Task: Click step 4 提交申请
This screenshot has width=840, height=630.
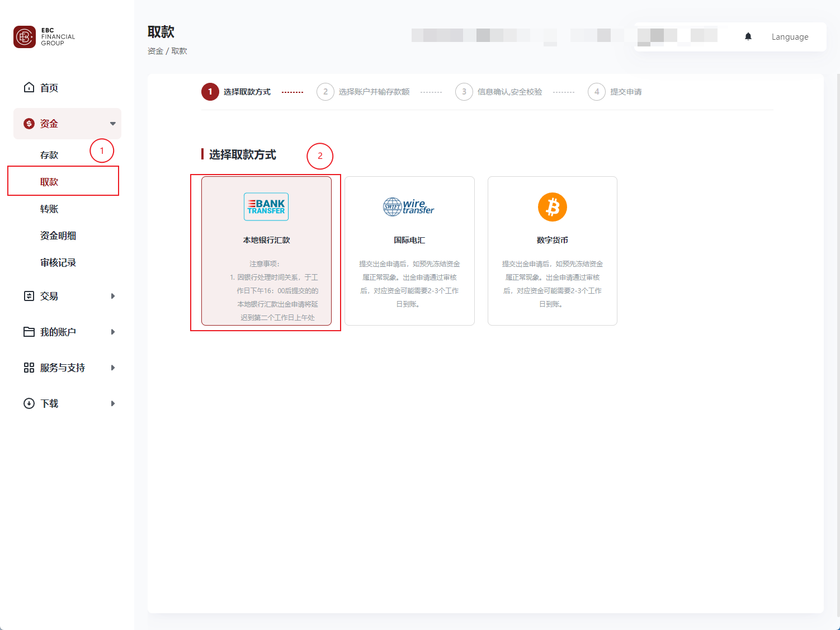Action: tap(615, 92)
